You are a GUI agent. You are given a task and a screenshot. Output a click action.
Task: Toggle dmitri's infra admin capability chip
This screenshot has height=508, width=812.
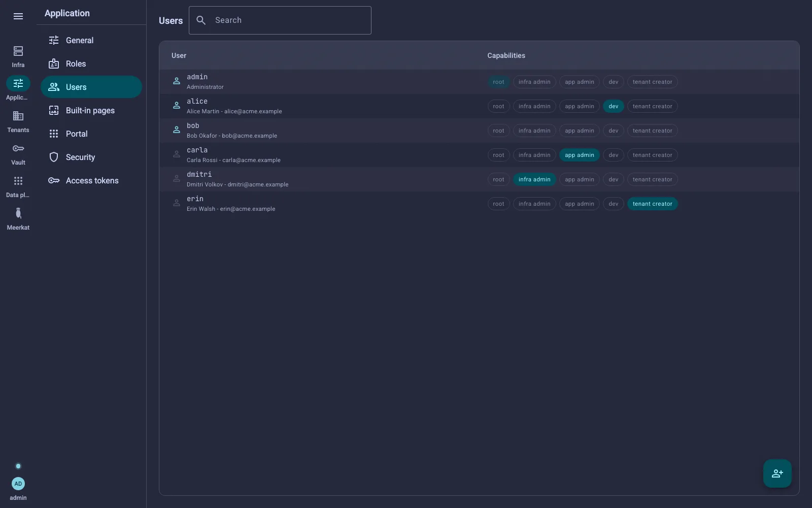pos(534,179)
